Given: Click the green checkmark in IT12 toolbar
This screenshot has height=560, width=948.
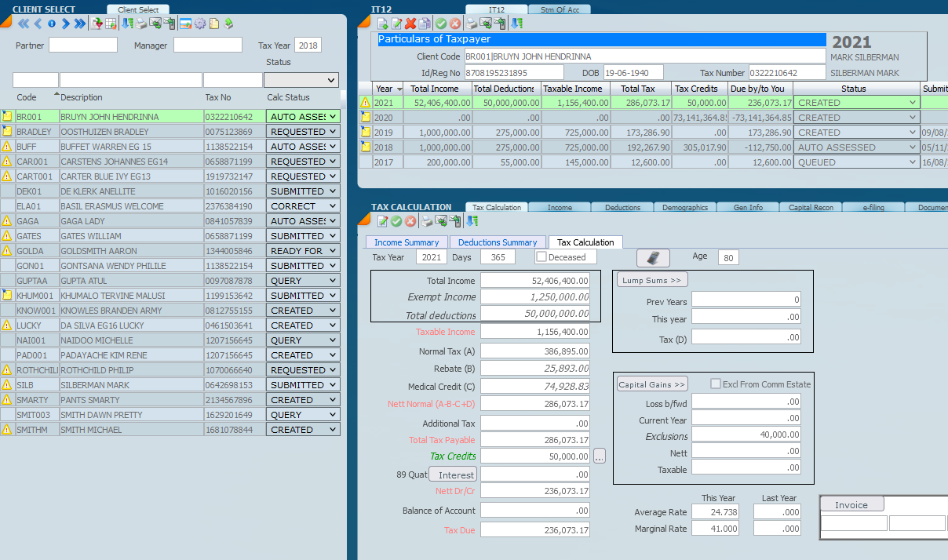Looking at the screenshot, I should coord(441,24).
